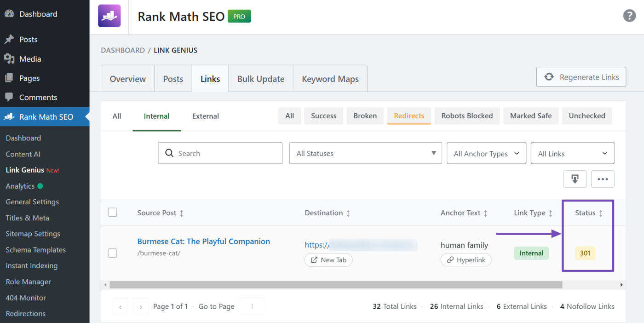Image resolution: width=644 pixels, height=323 pixels.
Task: Click the New Tab external link icon
Action: click(x=315, y=260)
